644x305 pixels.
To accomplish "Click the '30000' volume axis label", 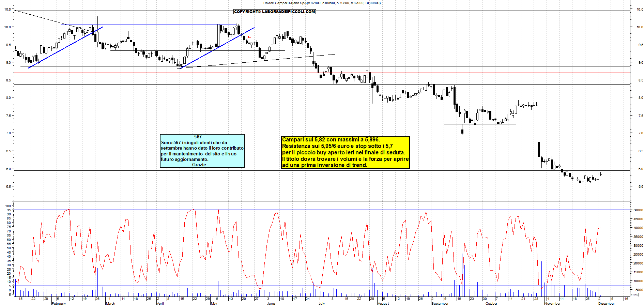I will point(638,246).
